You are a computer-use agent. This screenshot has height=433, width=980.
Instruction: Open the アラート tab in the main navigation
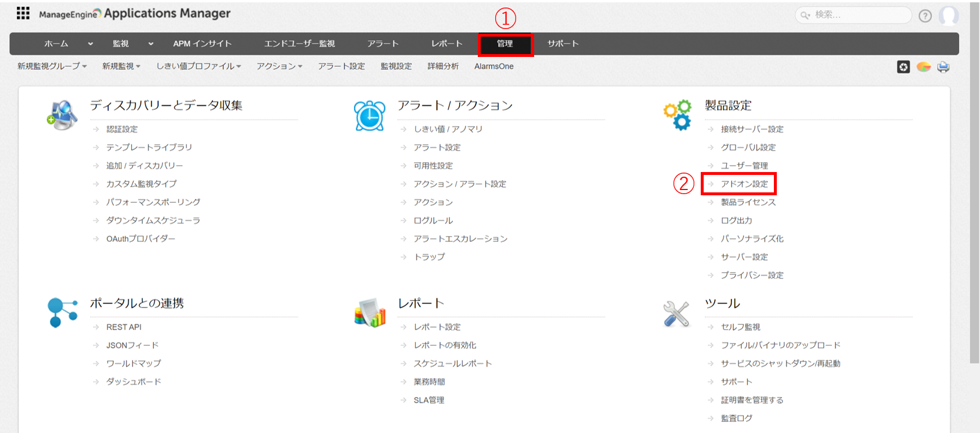(x=383, y=44)
